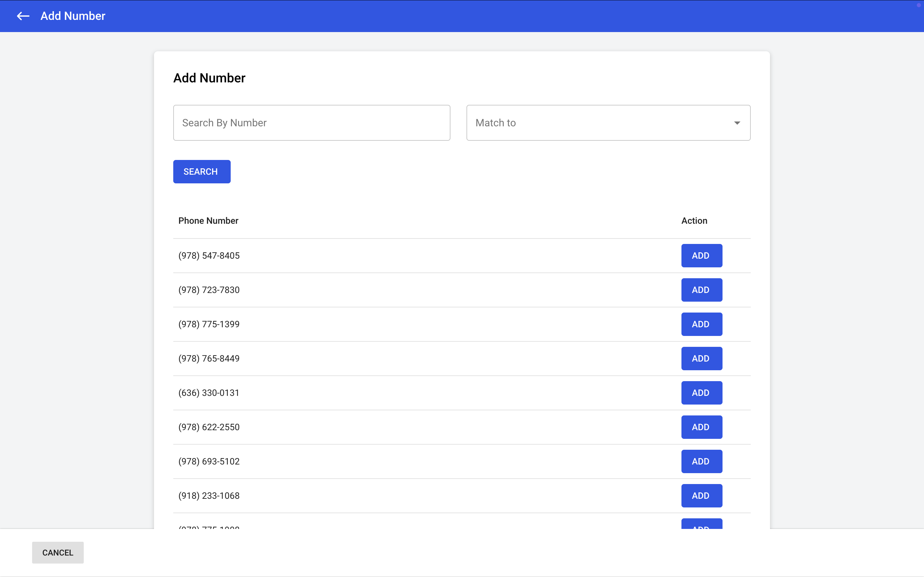
Task: Add number (978) 622-2550
Action: (701, 427)
